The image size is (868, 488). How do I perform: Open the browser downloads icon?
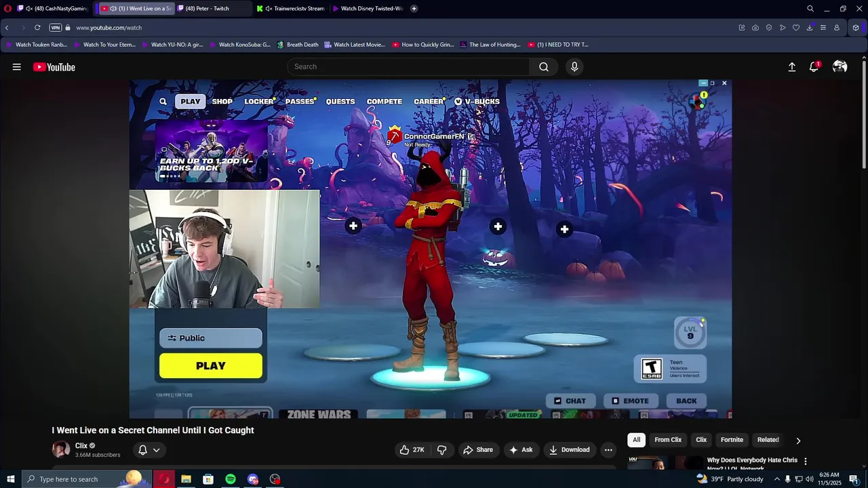(810, 28)
